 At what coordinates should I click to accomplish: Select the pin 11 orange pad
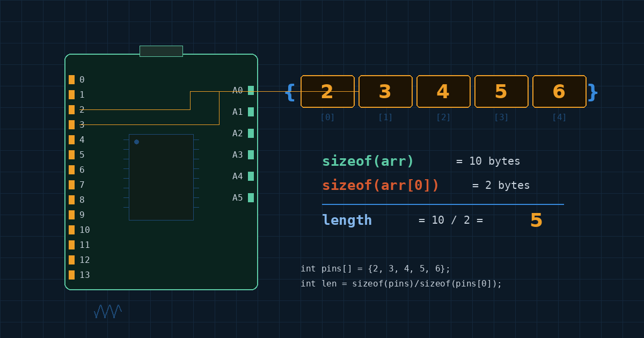click(71, 245)
